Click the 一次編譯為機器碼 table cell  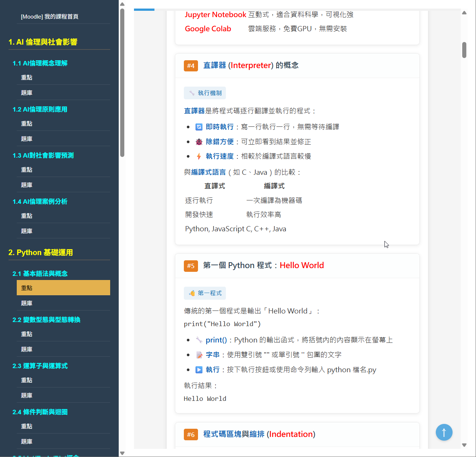274,200
